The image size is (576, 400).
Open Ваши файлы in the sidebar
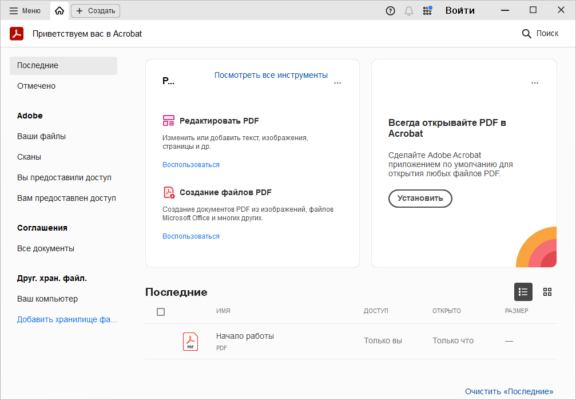click(x=41, y=136)
